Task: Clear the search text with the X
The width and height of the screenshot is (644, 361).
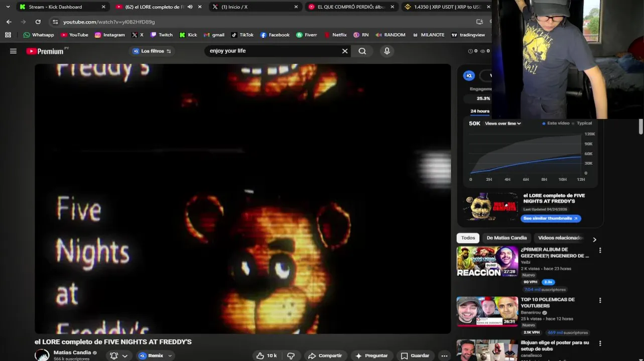Action: [345, 51]
